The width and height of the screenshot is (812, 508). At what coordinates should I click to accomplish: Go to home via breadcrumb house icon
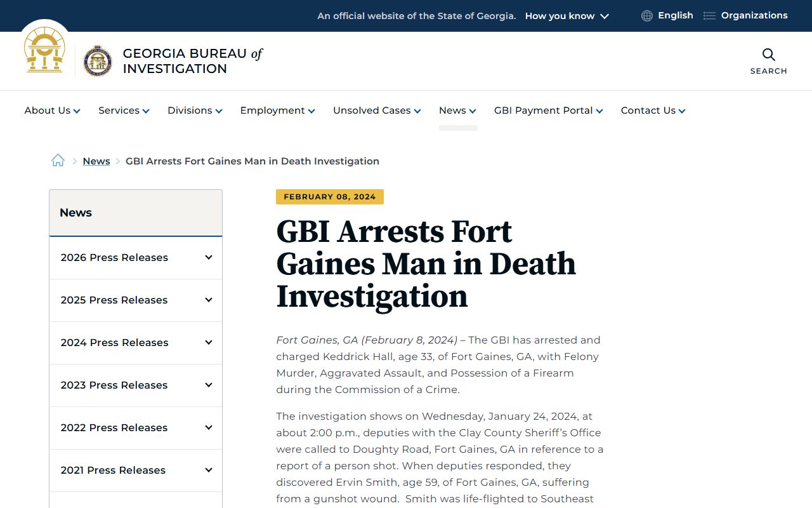click(58, 161)
